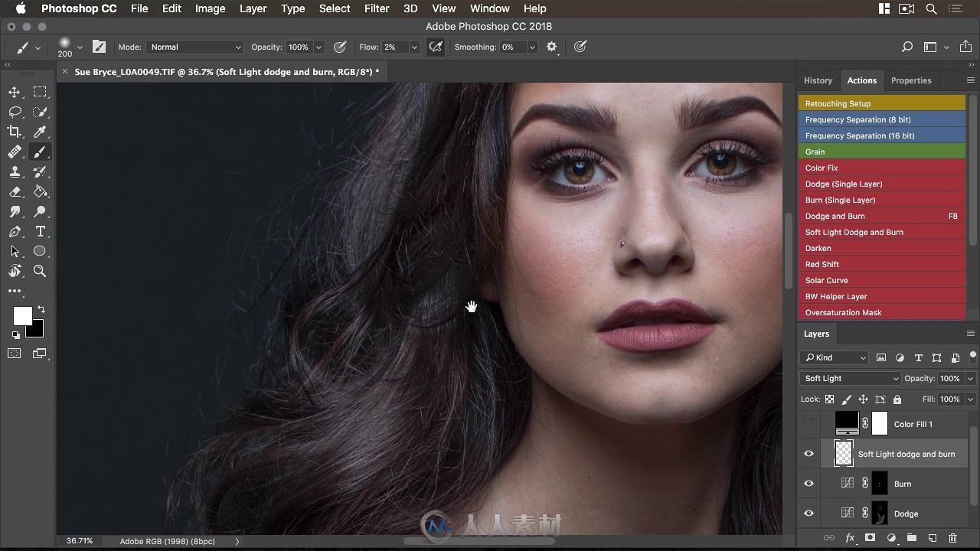Open the Filter menu
The height and width of the screenshot is (551, 980).
coord(377,8)
